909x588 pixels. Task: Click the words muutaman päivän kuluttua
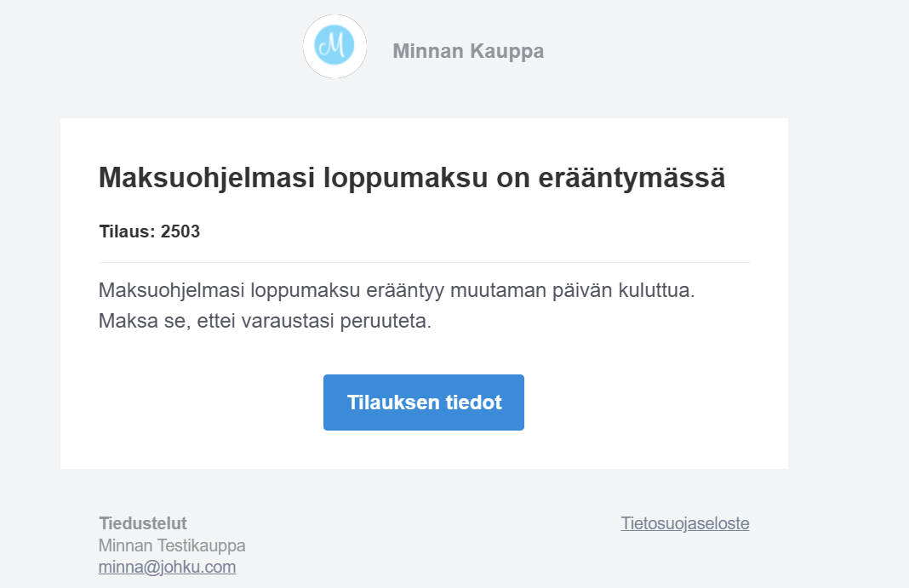coord(572,290)
